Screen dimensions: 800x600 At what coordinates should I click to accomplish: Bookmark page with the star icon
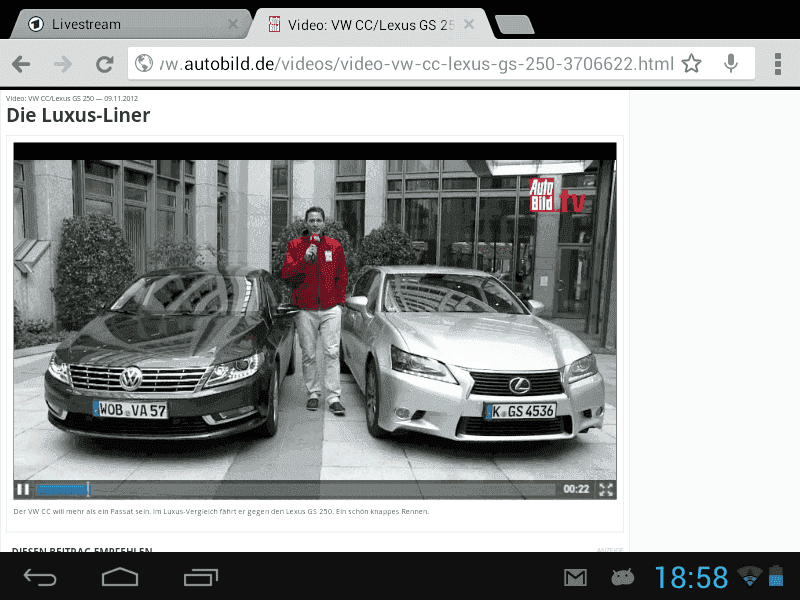(691, 64)
